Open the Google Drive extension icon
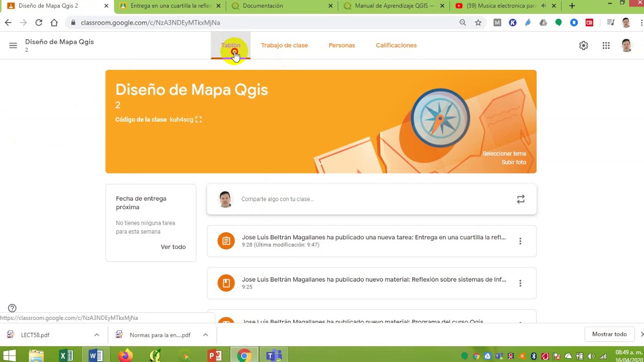This screenshot has height=362, width=644. pyautogui.click(x=543, y=23)
